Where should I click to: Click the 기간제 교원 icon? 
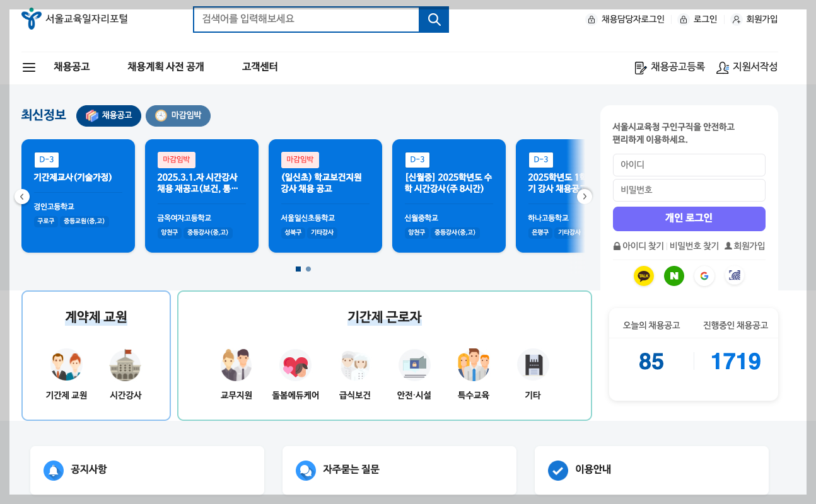tap(67, 365)
